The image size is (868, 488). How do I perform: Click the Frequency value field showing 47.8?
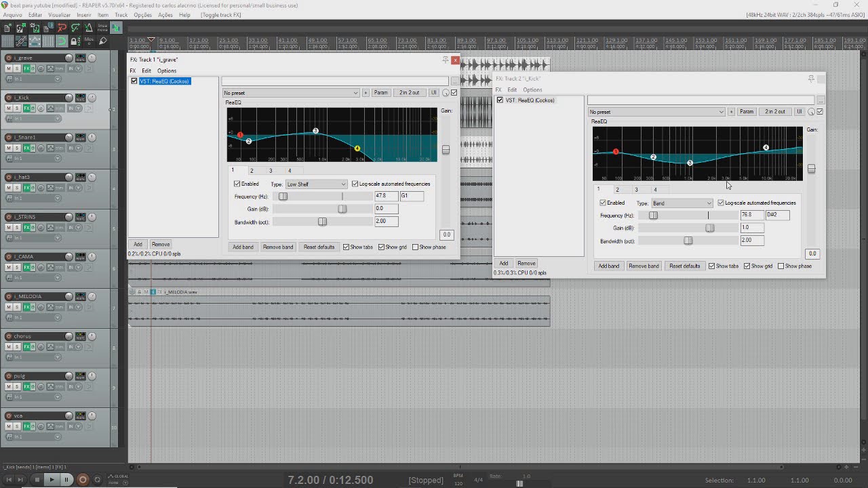pyautogui.click(x=386, y=196)
